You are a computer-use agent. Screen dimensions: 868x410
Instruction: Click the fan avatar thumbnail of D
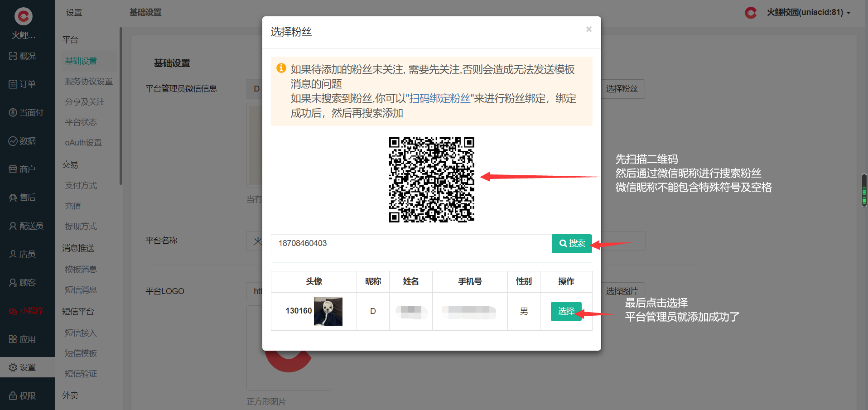point(328,311)
